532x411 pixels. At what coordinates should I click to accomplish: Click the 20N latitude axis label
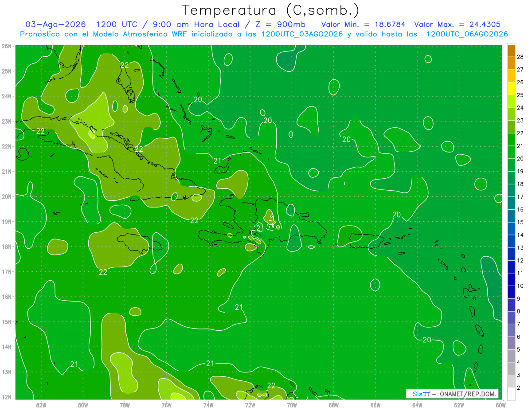7,196
